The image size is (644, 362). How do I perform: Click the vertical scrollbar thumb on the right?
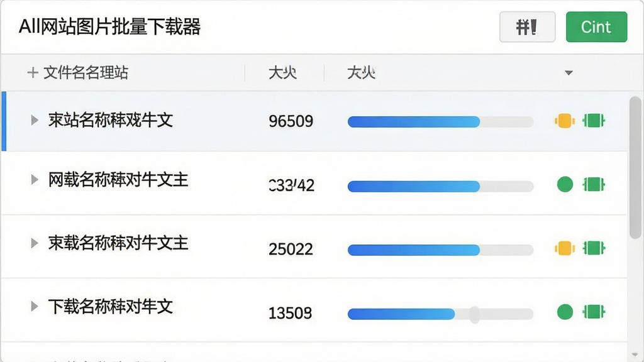pos(635,167)
